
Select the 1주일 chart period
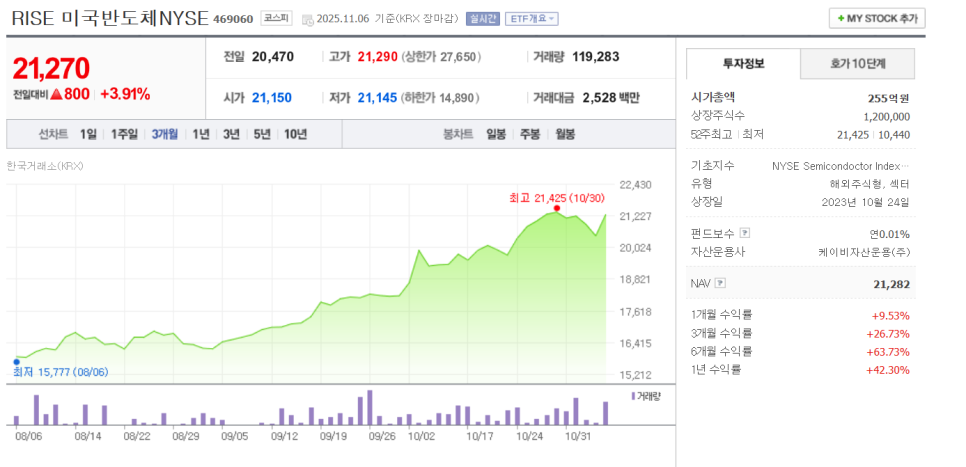[124, 134]
